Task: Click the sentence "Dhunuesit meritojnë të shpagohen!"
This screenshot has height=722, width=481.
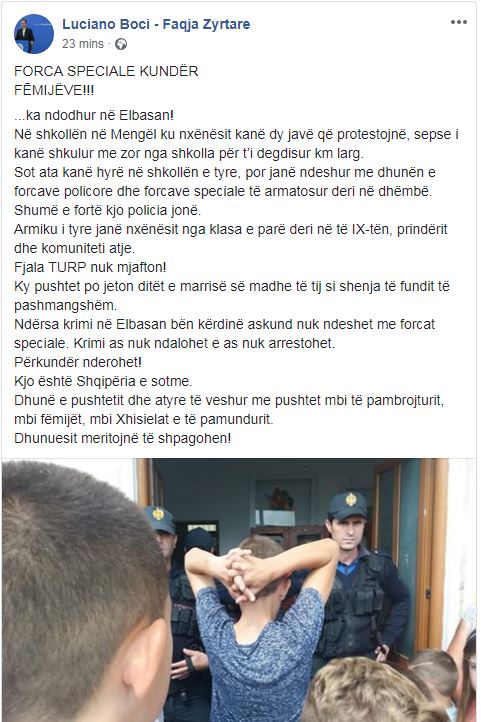Action: [x=122, y=437]
